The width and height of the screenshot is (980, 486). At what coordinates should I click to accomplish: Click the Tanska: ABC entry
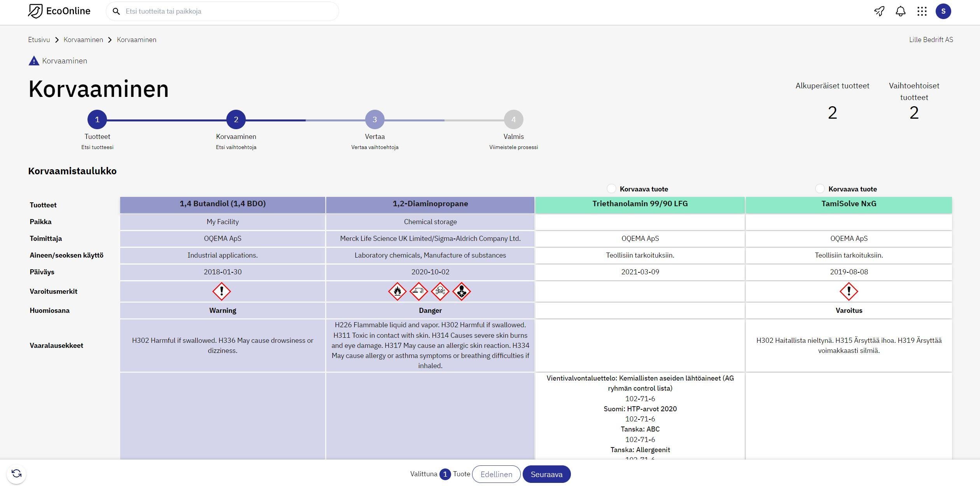(x=640, y=429)
